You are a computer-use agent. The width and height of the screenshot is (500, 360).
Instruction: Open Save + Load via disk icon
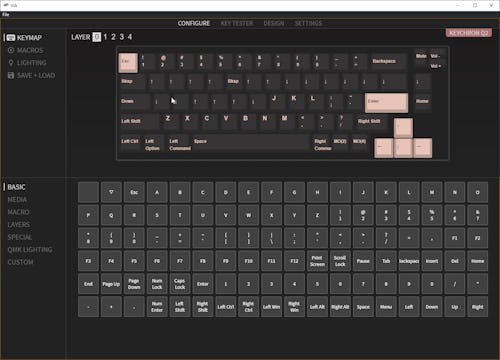(11, 75)
